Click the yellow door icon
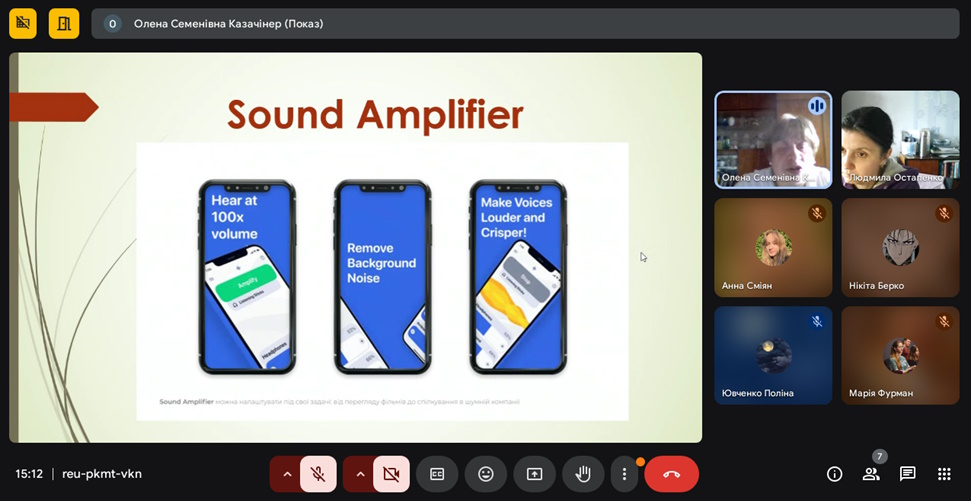Viewport: 971px width, 501px height. (64, 24)
